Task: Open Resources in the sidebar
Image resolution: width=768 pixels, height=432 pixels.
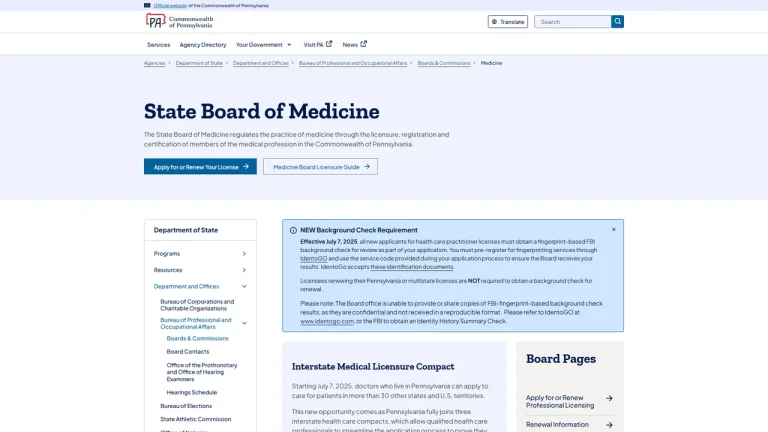Action: pos(168,270)
